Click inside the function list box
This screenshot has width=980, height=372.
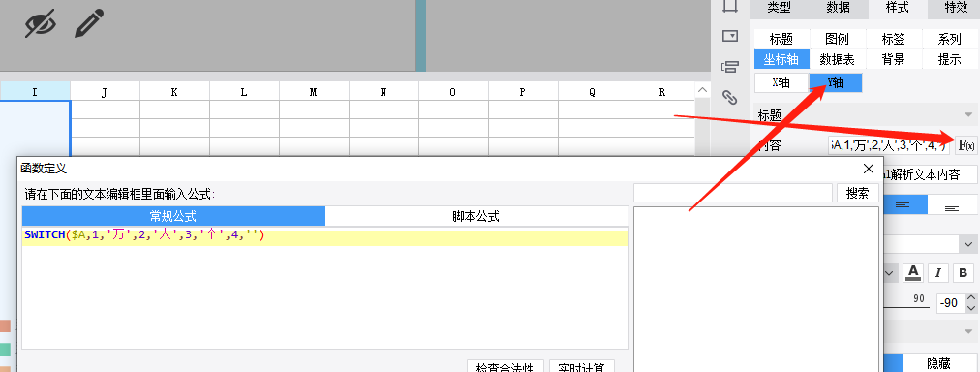756,289
